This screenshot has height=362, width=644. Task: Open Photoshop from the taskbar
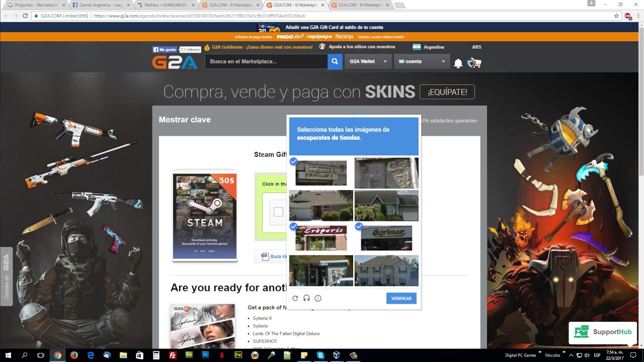coord(205,355)
